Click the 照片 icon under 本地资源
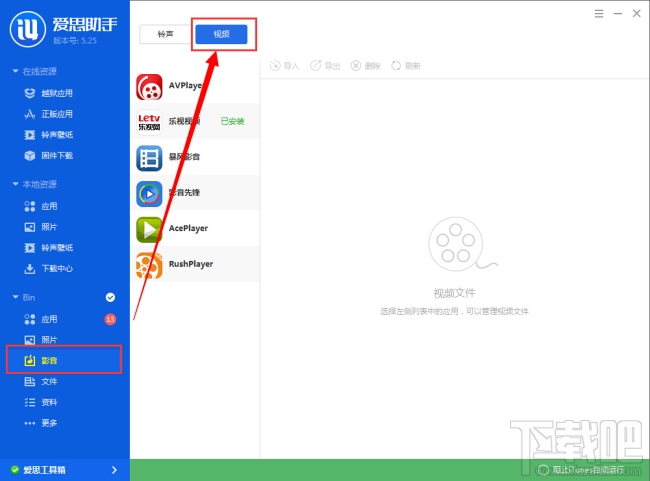 29,227
